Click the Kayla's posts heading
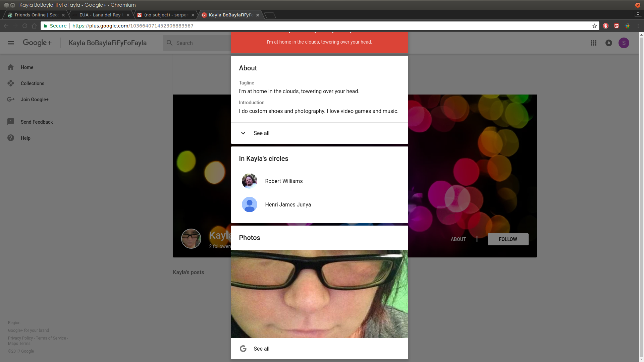Viewport: 644px width, 362px height. click(x=188, y=272)
